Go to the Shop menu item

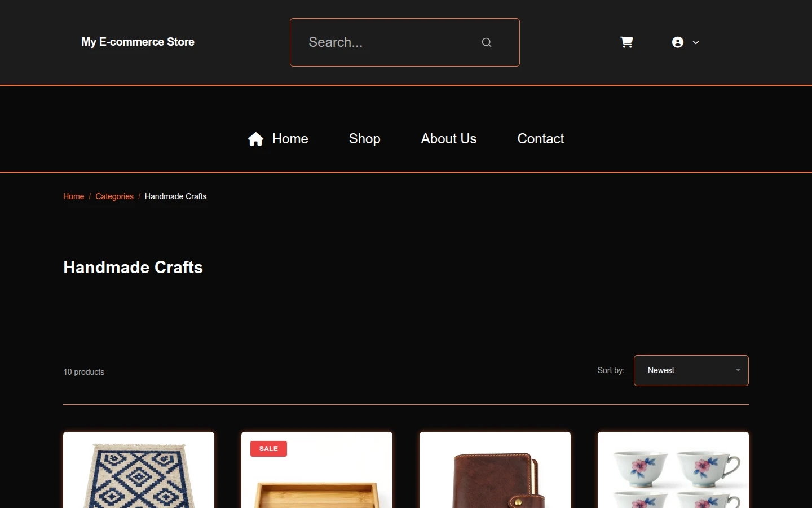click(364, 139)
